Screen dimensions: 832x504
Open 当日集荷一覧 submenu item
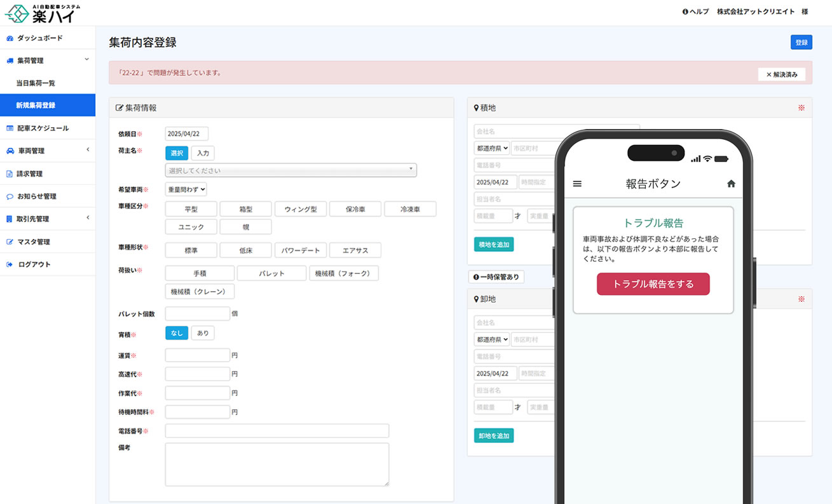(36, 83)
